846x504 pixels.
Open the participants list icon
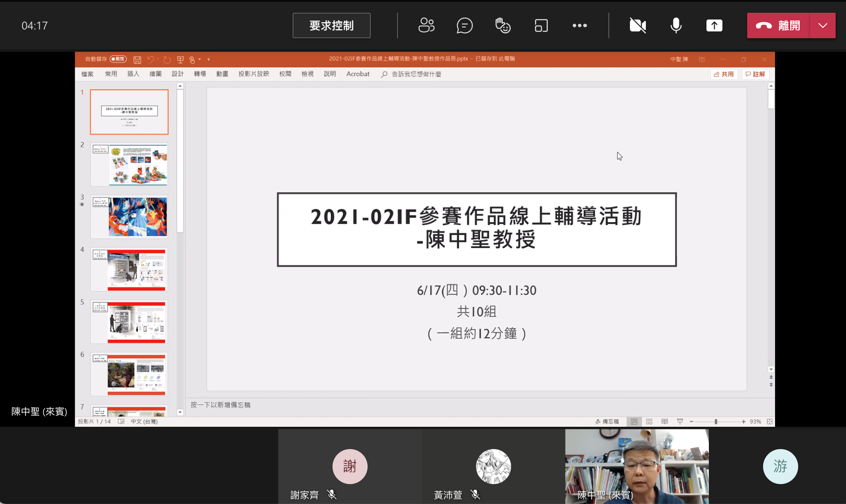tap(426, 26)
